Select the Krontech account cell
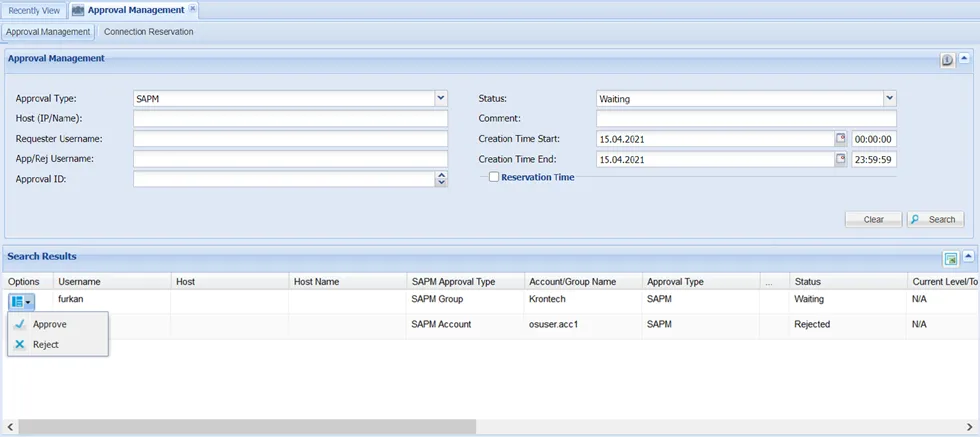Viewport: 980px width, 437px height. coord(583,299)
